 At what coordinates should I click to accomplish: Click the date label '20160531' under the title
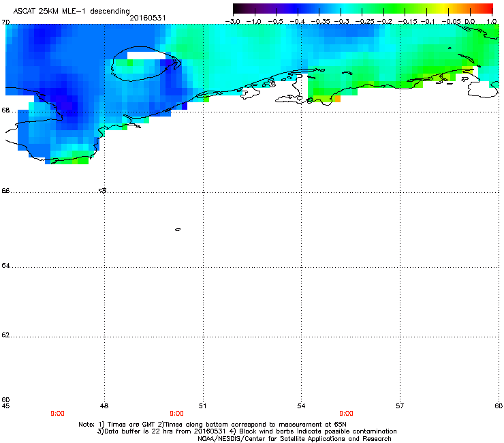coord(148,18)
